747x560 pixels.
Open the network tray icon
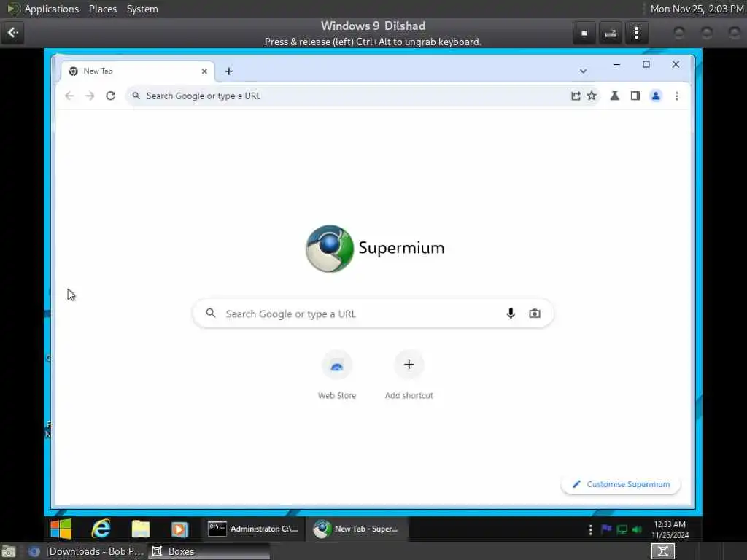point(622,529)
